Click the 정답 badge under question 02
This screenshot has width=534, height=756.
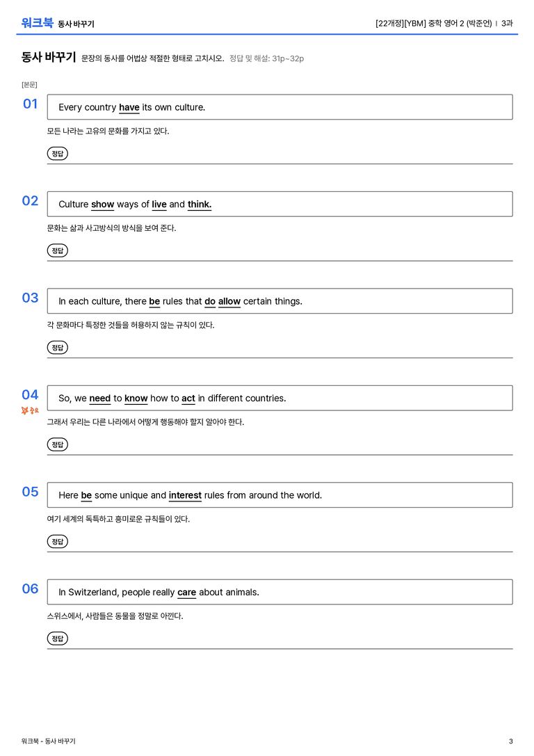click(57, 250)
